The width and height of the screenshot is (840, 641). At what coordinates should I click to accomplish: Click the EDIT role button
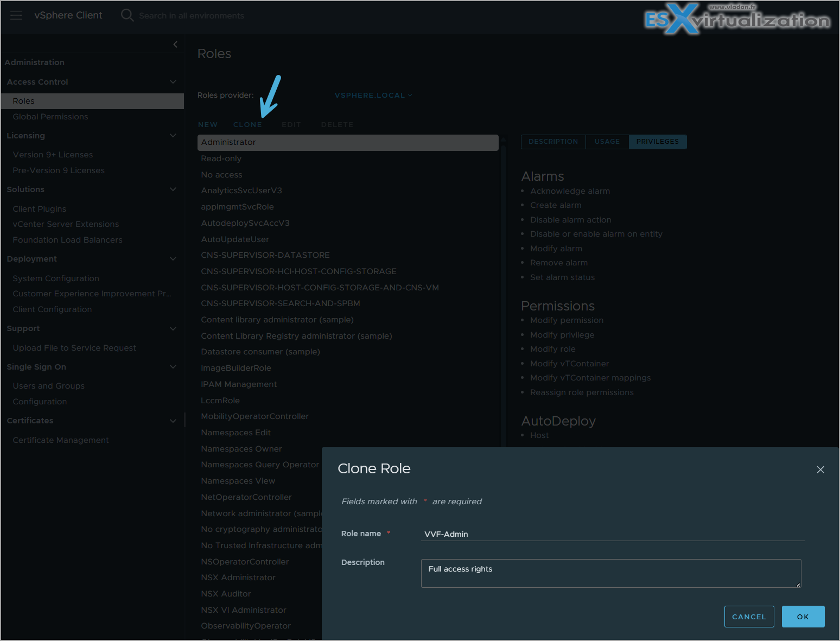pyautogui.click(x=291, y=125)
